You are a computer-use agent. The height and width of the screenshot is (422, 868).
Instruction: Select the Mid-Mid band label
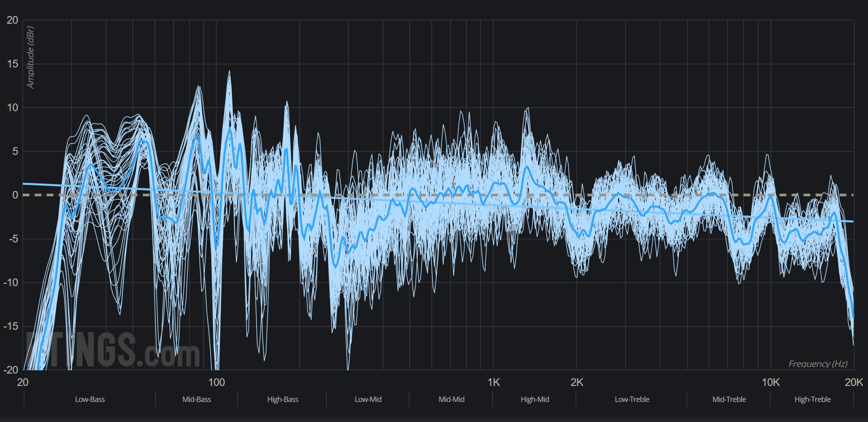point(451,399)
